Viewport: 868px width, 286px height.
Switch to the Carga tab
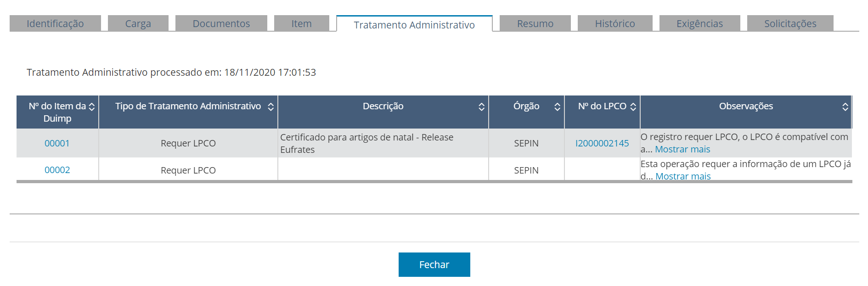pos(138,23)
